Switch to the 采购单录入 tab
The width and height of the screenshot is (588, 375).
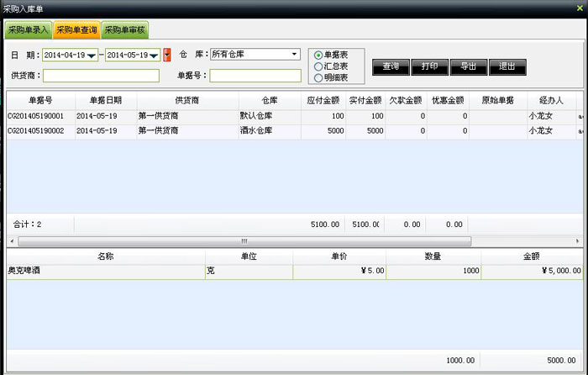pos(28,31)
